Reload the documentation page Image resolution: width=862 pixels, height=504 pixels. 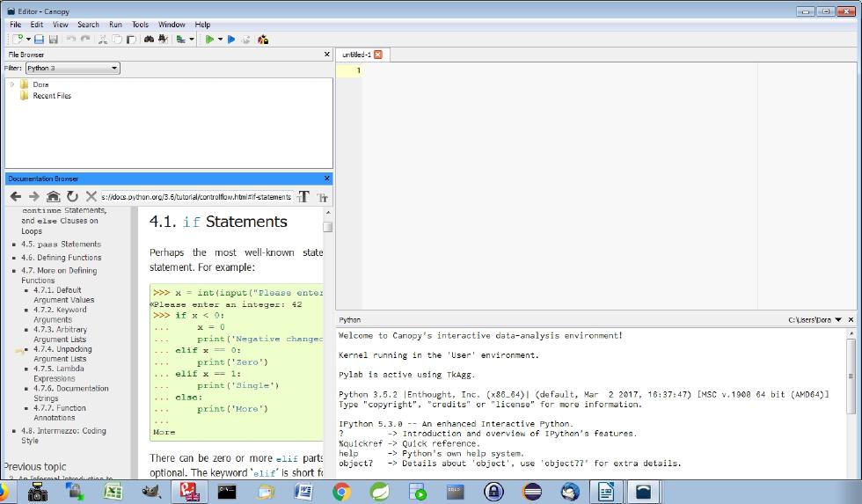click(x=72, y=196)
